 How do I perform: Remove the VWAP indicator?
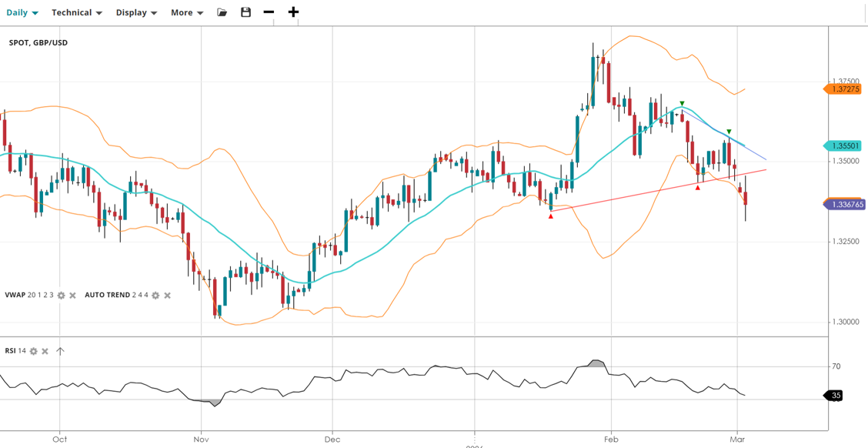pos(73,296)
